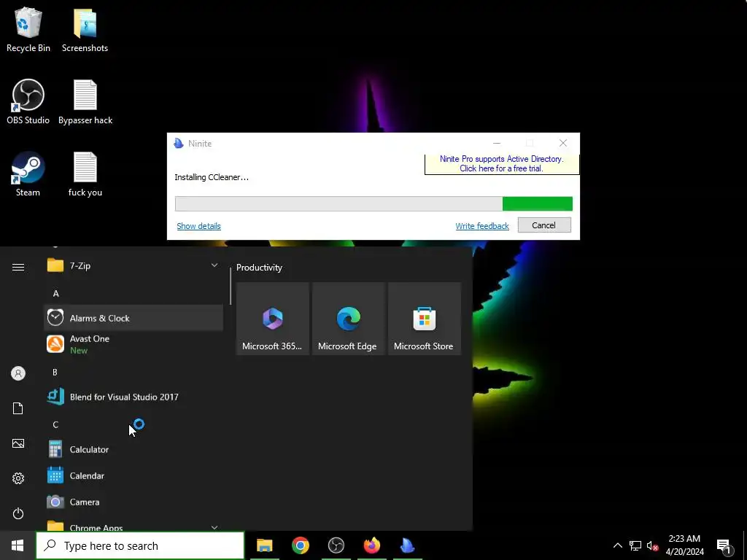Open Pictures icon in Start sidebar
This screenshot has height=560, width=747.
[18, 443]
